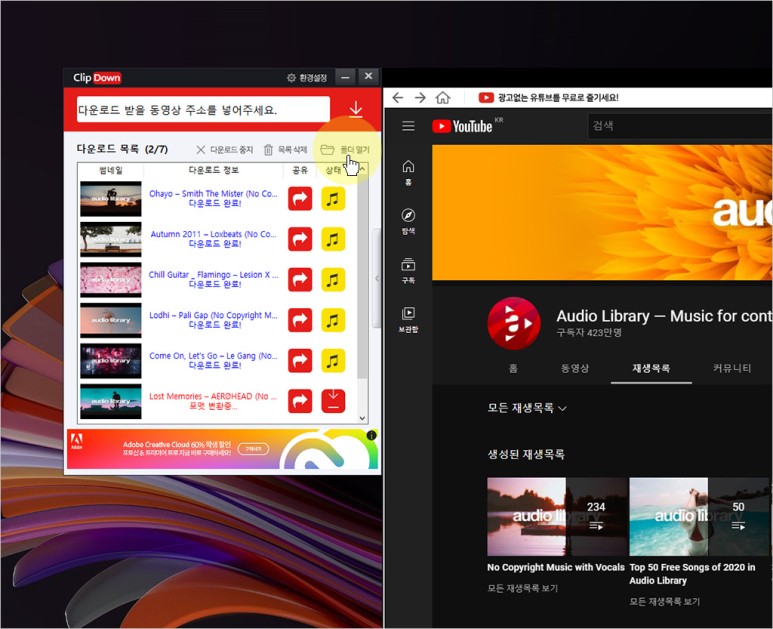Open the YouTube sidebar Home (홈) icon
Image resolution: width=773 pixels, height=629 pixels.
click(408, 173)
